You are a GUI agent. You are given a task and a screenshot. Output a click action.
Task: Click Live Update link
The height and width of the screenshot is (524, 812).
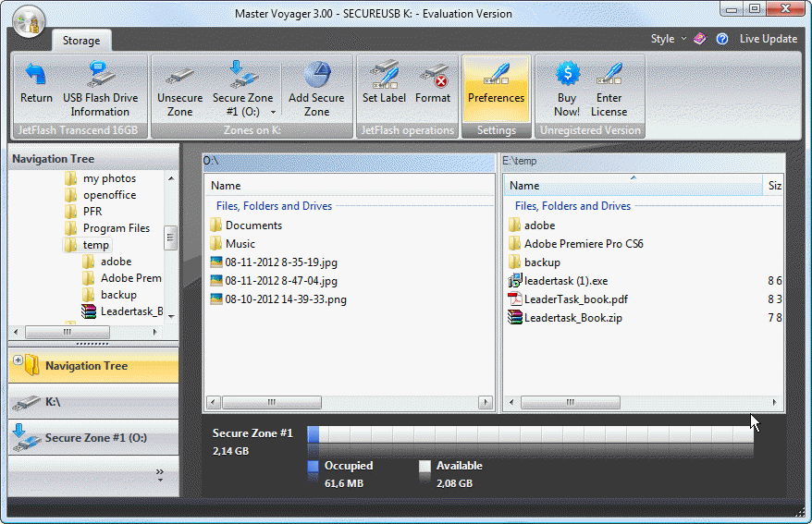click(768, 39)
